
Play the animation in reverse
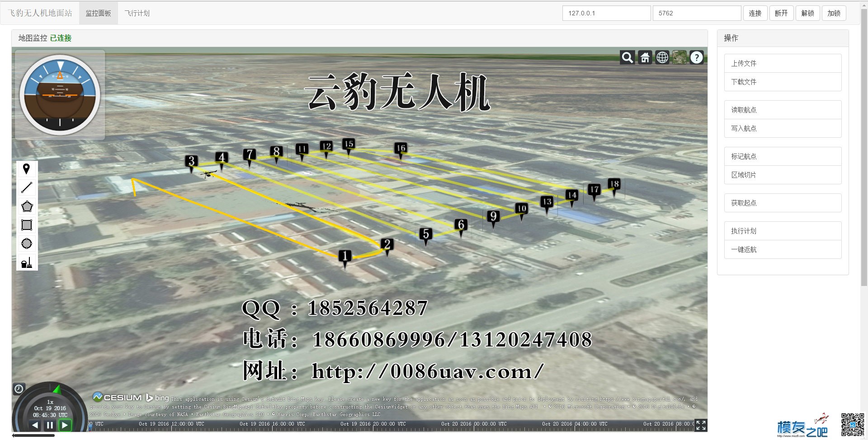click(x=35, y=425)
